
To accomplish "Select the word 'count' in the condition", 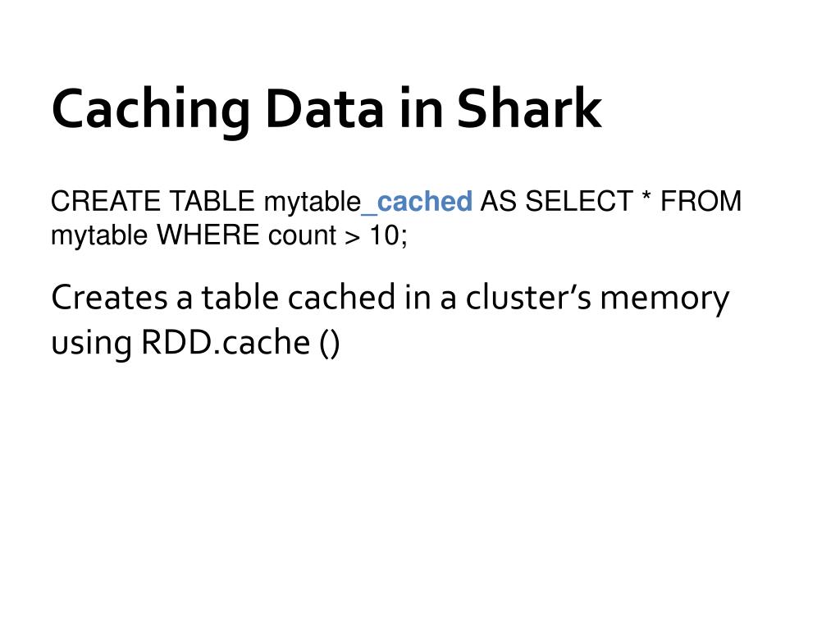I will pyautogui.click(x=302, y=236).
